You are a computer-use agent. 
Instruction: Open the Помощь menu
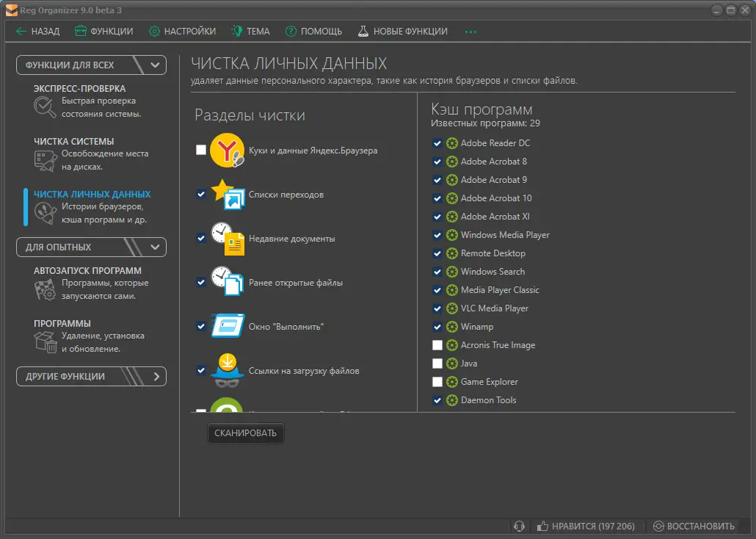point(313,32)
